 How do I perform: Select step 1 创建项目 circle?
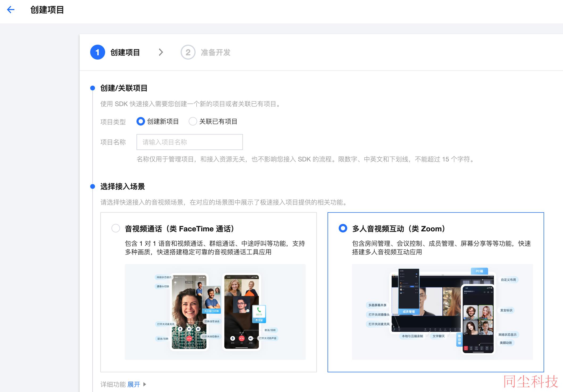tap(97, 52)
